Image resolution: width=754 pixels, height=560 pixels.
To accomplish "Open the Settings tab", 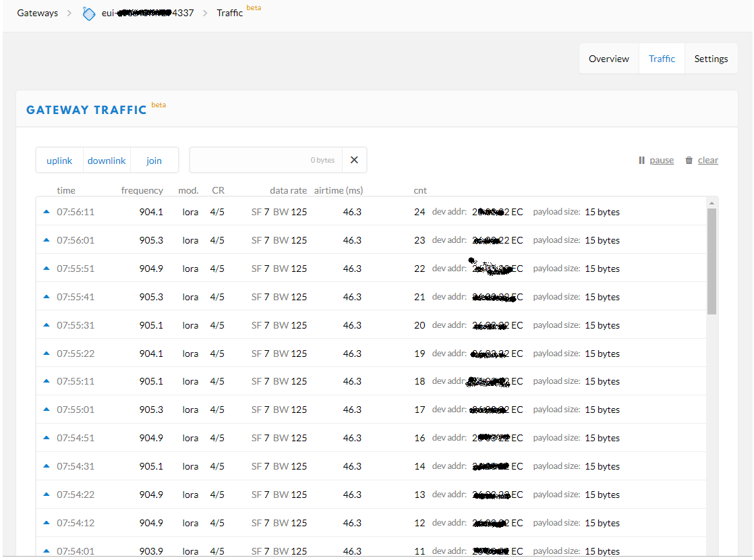I will 711,59.
